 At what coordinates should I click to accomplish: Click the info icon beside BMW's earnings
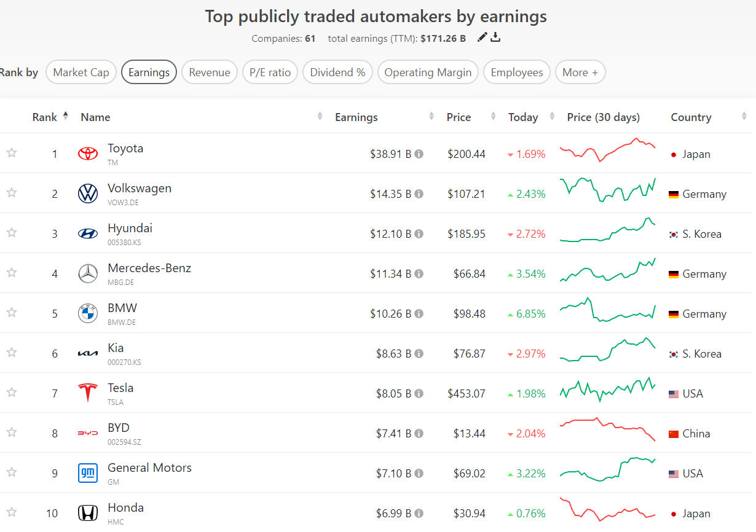click(x=419, y=314)
